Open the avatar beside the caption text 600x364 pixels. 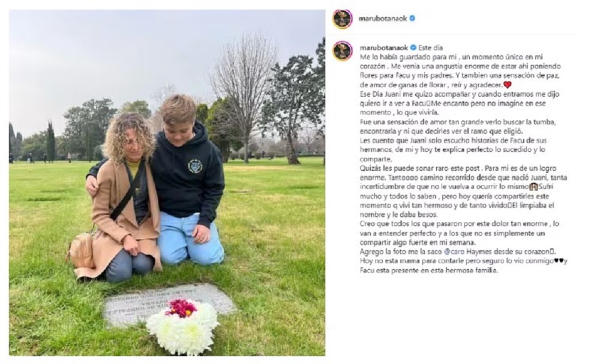[342, 51]
